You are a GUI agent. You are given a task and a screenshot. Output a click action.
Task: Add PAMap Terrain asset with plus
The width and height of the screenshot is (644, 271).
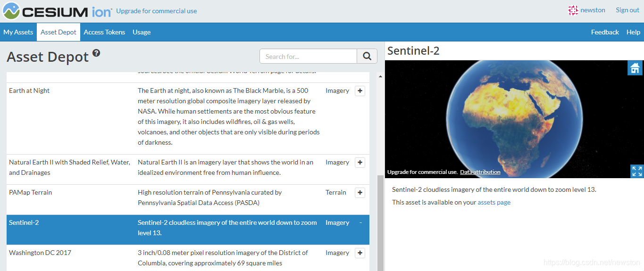tap(360, 192)
